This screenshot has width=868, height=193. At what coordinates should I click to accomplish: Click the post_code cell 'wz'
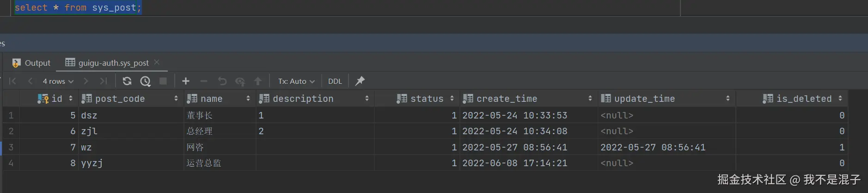click(x=131, y=147)
